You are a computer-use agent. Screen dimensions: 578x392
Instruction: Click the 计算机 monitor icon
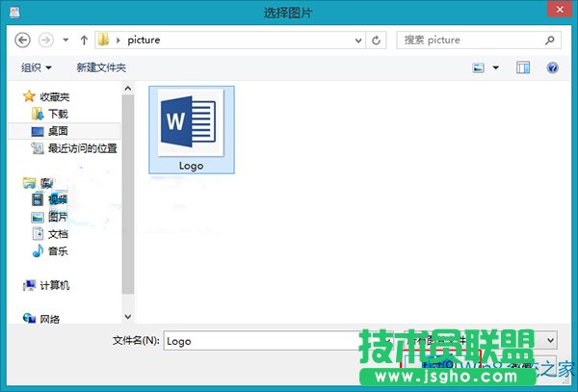[x=30, y=285]
